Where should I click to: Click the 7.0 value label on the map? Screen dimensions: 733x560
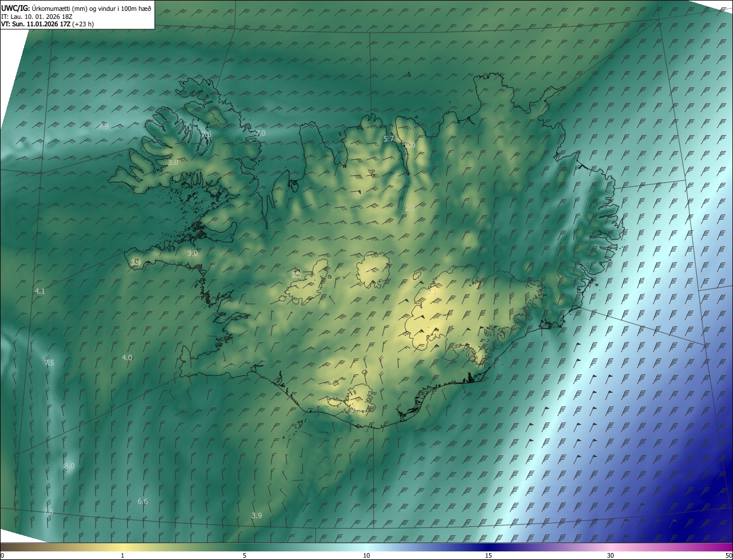pyautogui.click(x=261, y=133)
